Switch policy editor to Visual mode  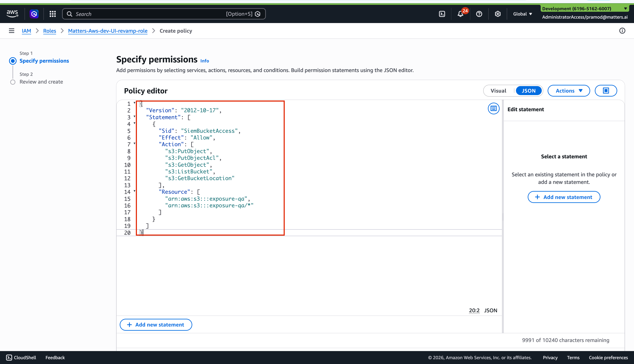[x=498, y=91]
